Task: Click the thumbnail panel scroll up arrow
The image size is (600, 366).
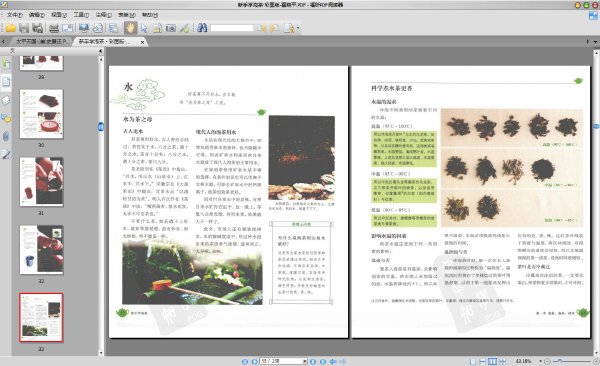Action: coord(101,59)
